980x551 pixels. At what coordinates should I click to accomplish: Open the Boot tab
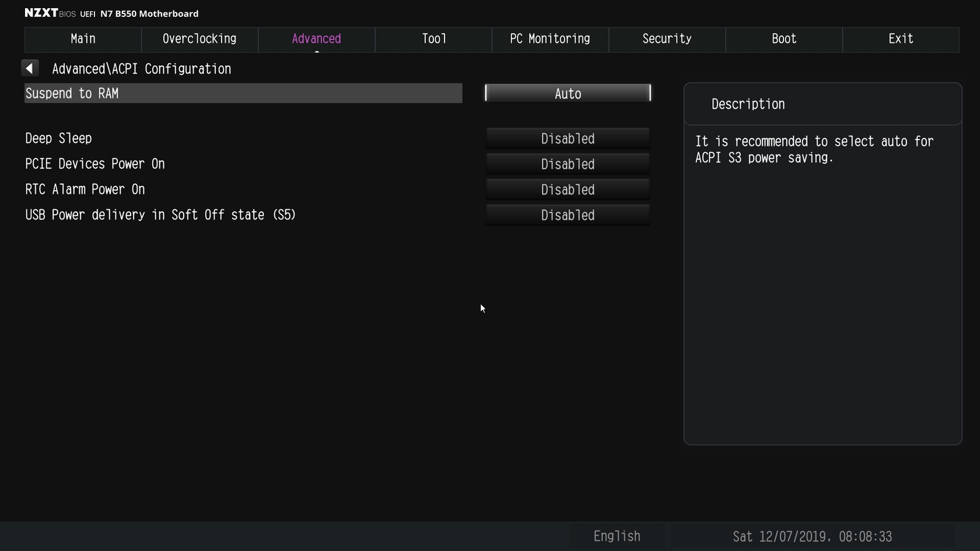coord(784,39)
